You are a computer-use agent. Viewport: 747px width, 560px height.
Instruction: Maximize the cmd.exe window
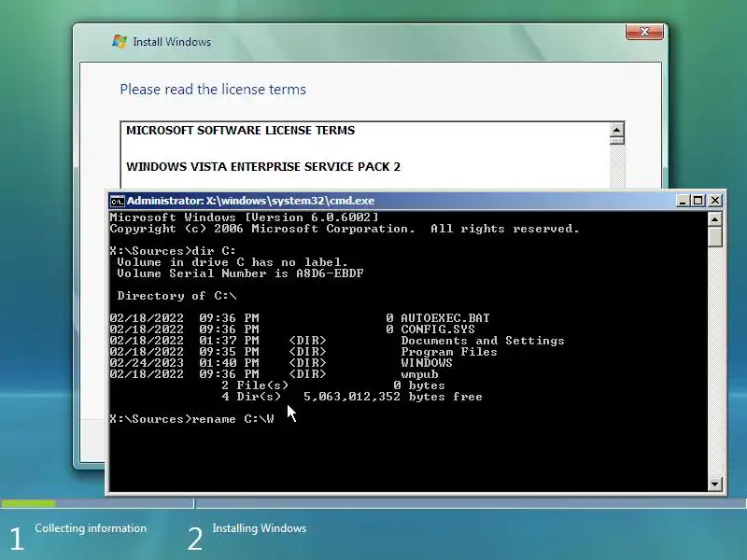698,201
